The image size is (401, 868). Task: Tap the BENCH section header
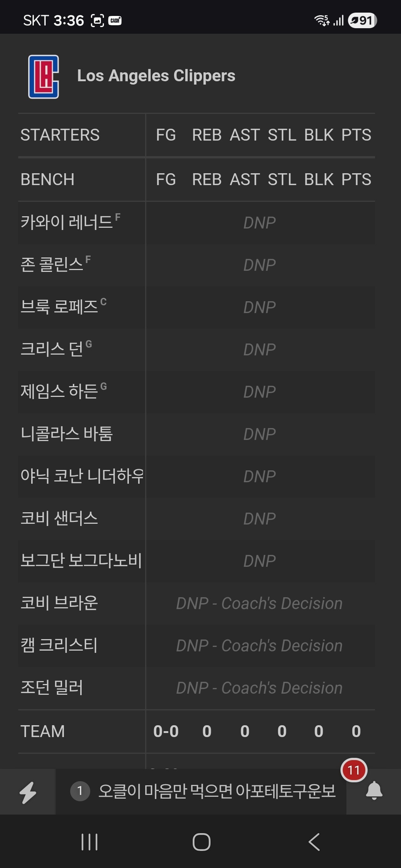(48, 180)
